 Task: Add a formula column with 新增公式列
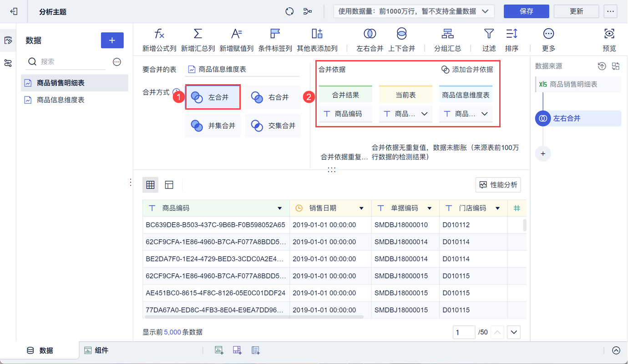point(159,40)
